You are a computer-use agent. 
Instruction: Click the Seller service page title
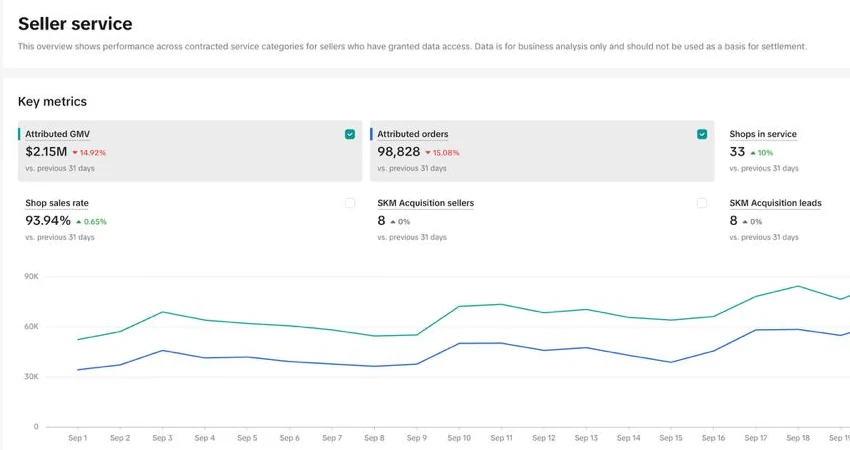(75, 23)
